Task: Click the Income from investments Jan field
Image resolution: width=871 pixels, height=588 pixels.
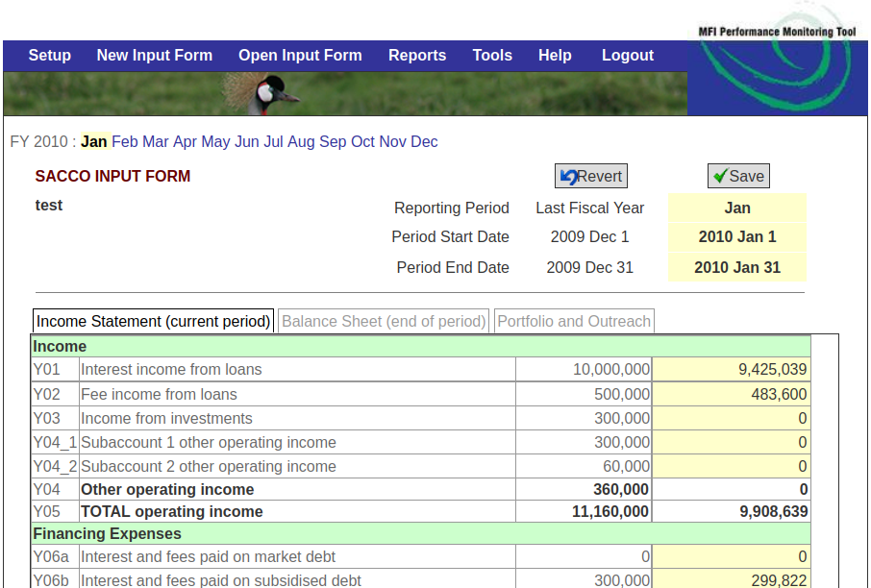Action: pos(731,418)
